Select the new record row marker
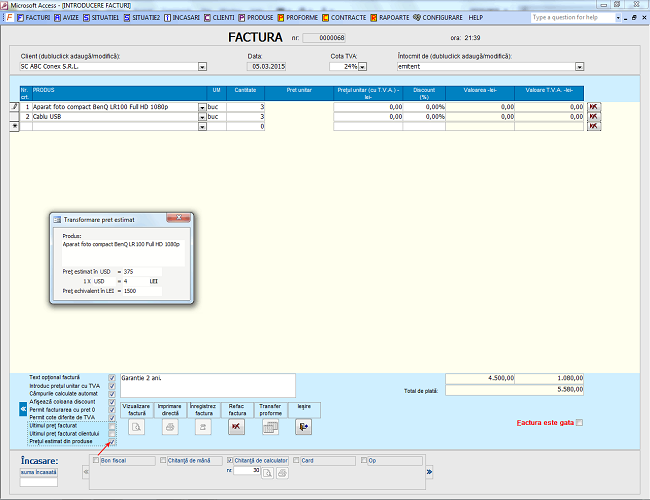 pyautogui.click(x=15, y=126)
